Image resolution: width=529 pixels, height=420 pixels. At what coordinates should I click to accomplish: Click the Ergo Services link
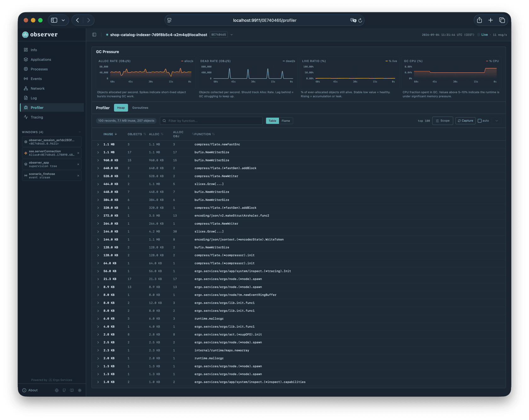click(60, 380)
